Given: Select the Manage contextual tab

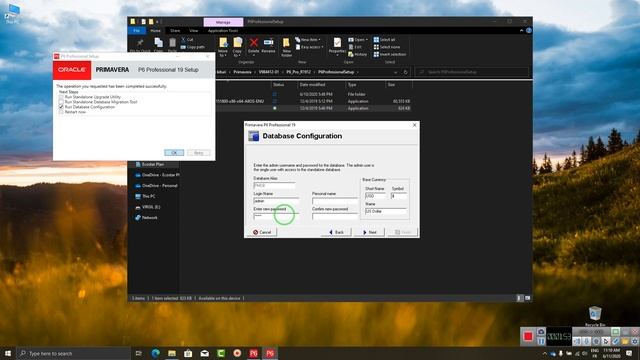Looking at the screenshot, I should 223,22.
